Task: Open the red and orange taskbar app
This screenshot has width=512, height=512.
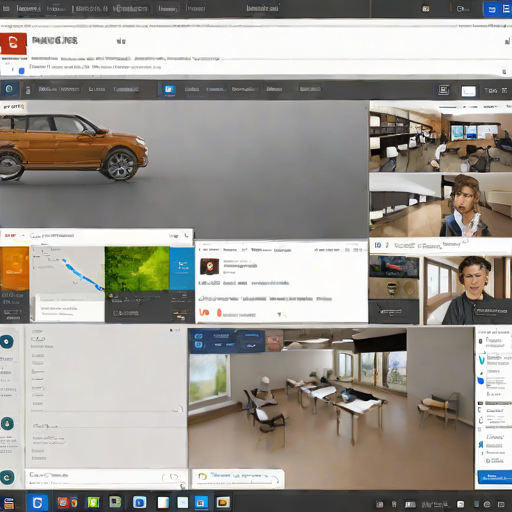Action: (x=68, y=502)
